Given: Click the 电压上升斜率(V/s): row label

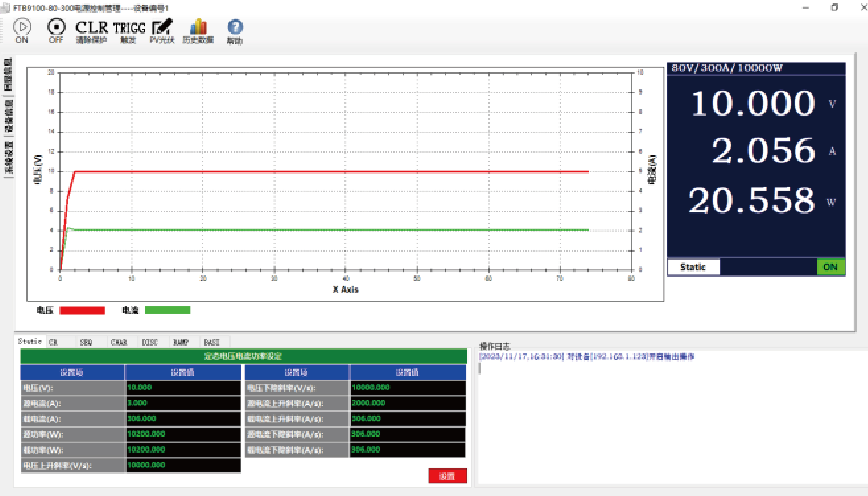Looking at the screenshot, I should (x=57, y=465).
